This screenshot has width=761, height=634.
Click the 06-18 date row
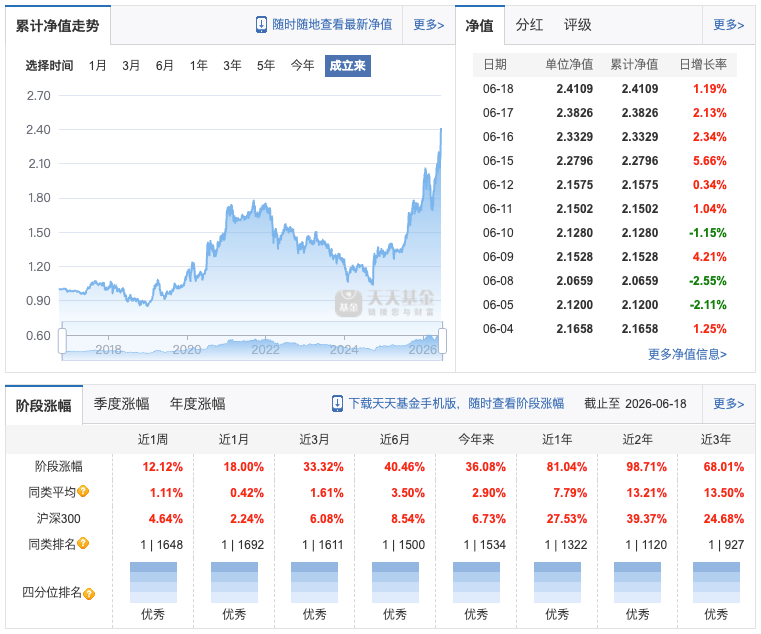pyautogui.click(x=605, y=89)
